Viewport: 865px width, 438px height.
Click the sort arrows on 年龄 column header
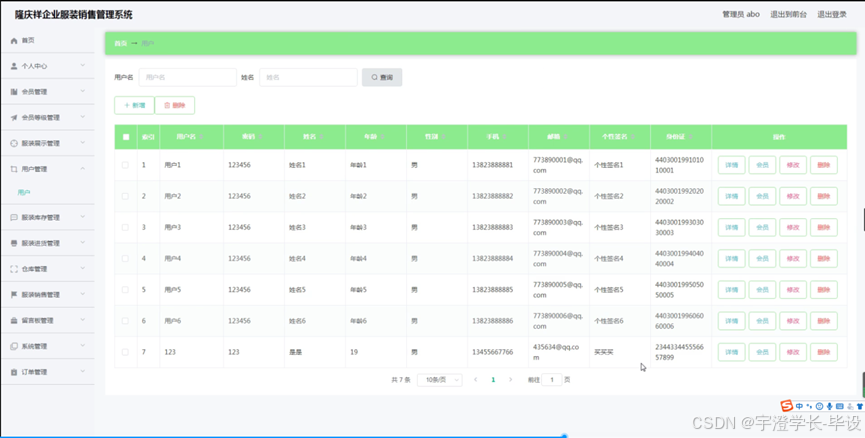(382, 137)
